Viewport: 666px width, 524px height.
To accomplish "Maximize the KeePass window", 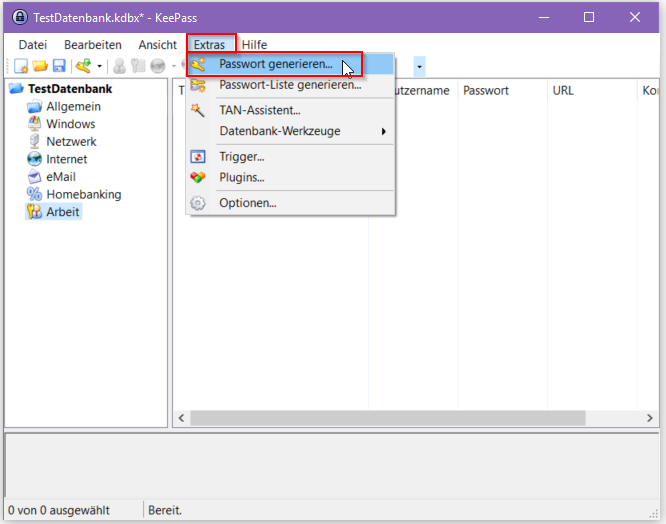I will (589, 17).
